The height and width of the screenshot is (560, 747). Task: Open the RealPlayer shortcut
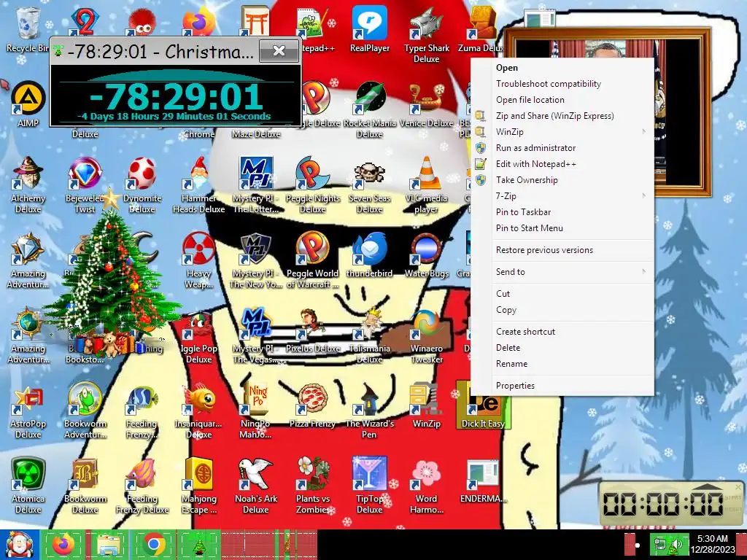point(370,29)
